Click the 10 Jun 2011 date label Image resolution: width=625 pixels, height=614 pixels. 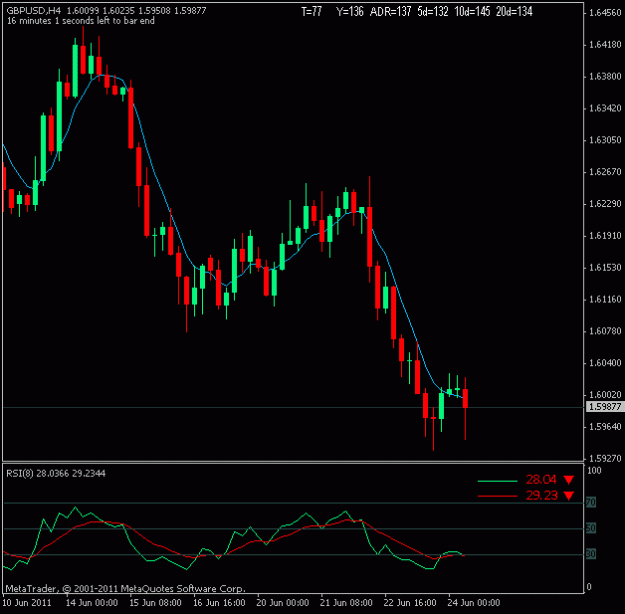click(28, 603)
